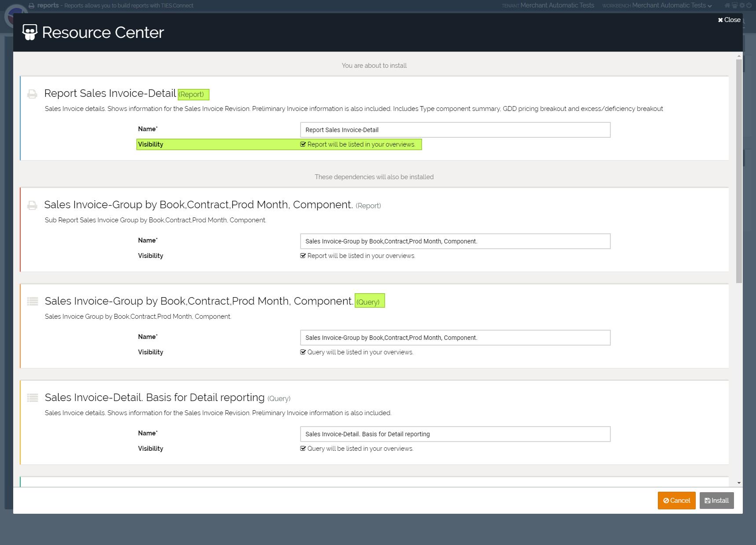Click the Report Sales Invoice-Detail name field
This screenshot has width=756, height=545.
click(x=455, y=130)
